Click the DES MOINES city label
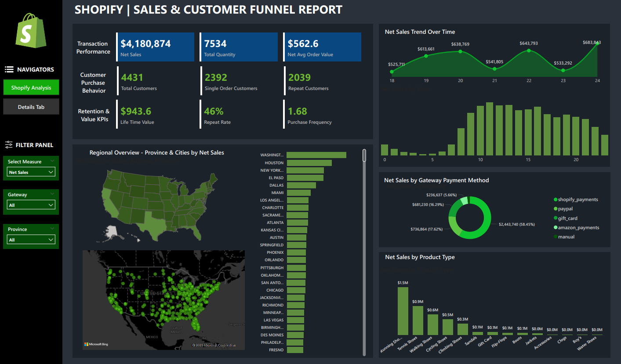Viewport: 621px width, 364px height. [x=273, y=335]
